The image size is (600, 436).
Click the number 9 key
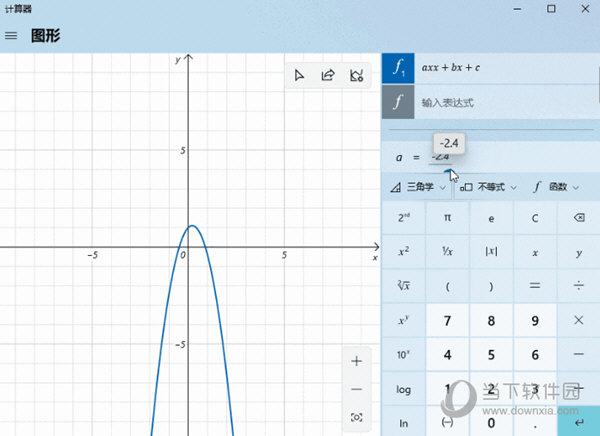(x=535, y=320)
